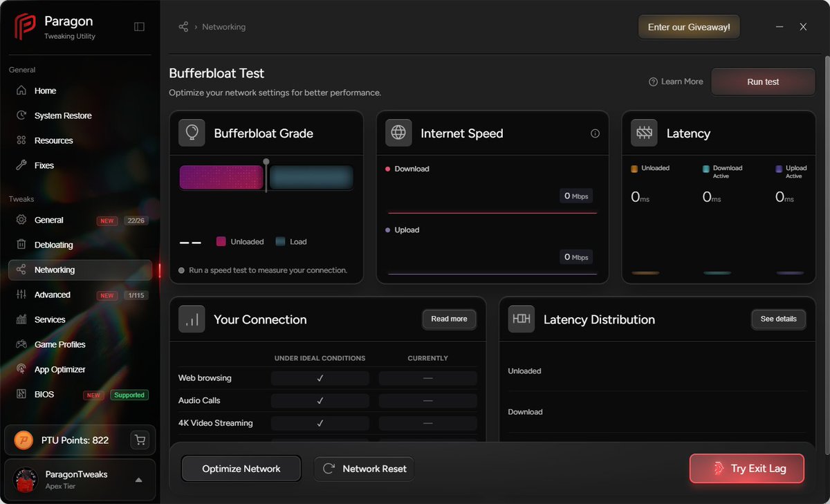The height and width of the screenshot is (504, 830).
Task: Click the orange PTU coin icon
Action: tap(24, 440)
